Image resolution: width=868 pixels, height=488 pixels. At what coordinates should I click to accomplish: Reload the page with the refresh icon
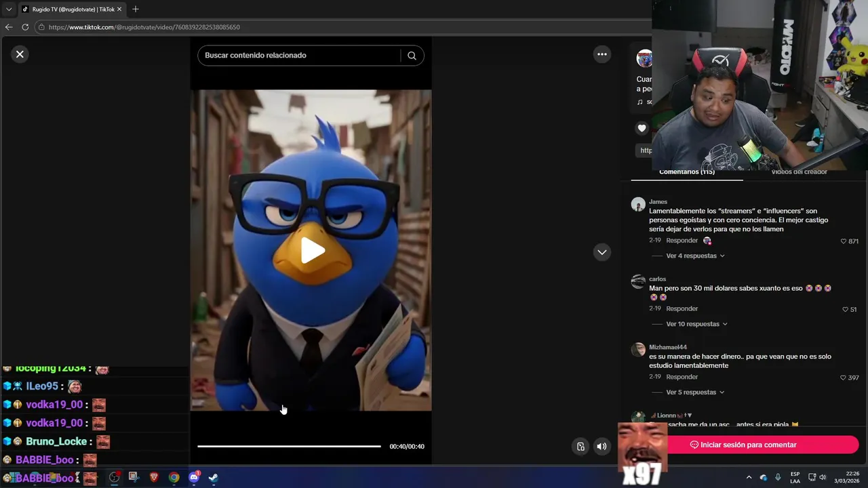coord(25,27)
